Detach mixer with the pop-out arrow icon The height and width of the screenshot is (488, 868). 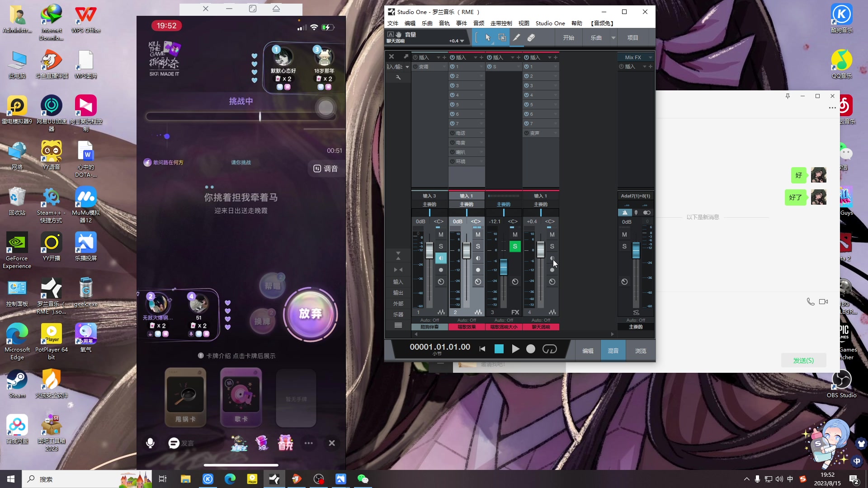[x=406, y=57]
